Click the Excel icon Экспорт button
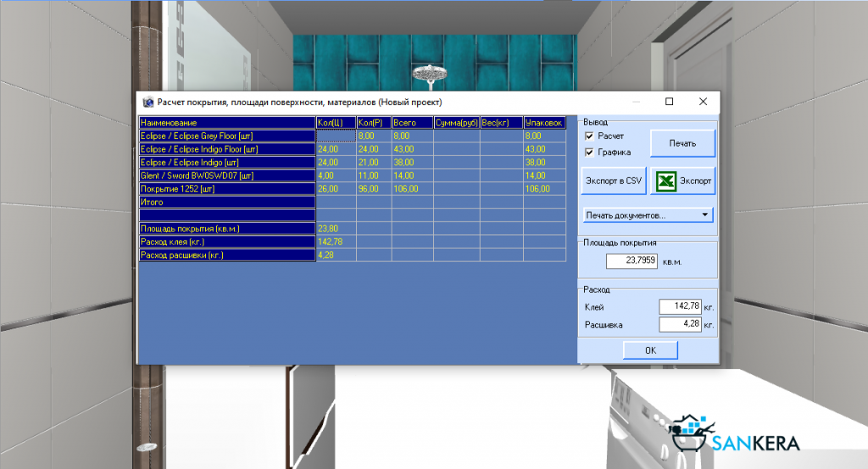This screenshot has height=469, width=868. coord(684,181)
